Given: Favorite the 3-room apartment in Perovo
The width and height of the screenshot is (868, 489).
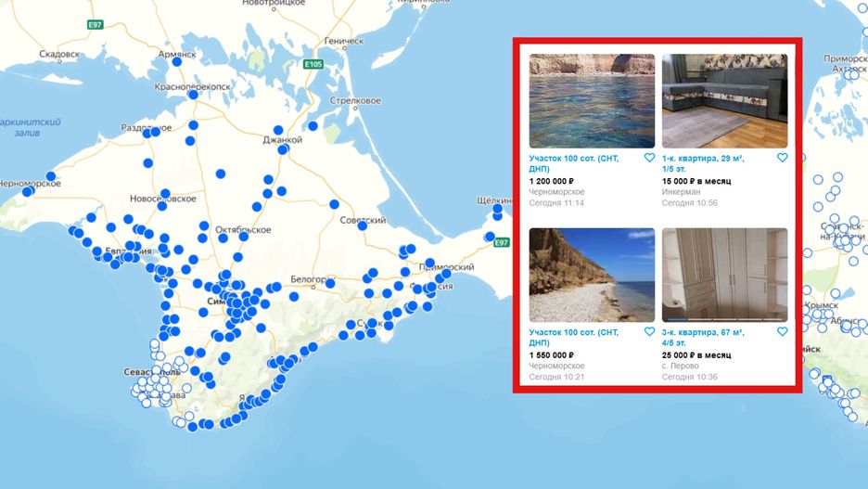Looking at the screenshot, I should [x=782, y=332].
